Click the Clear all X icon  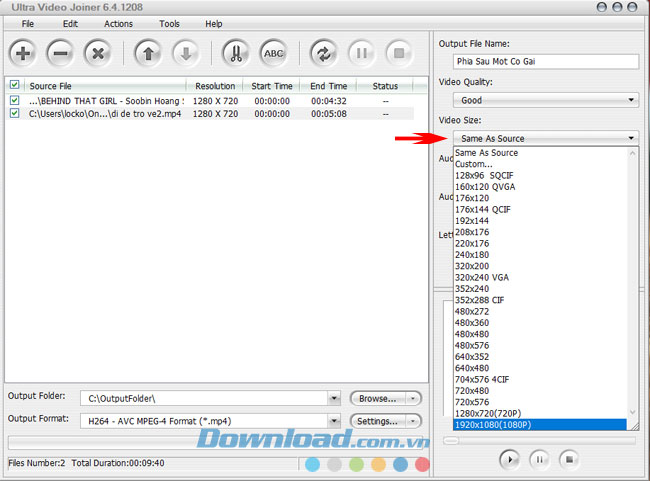click(97, 52)
